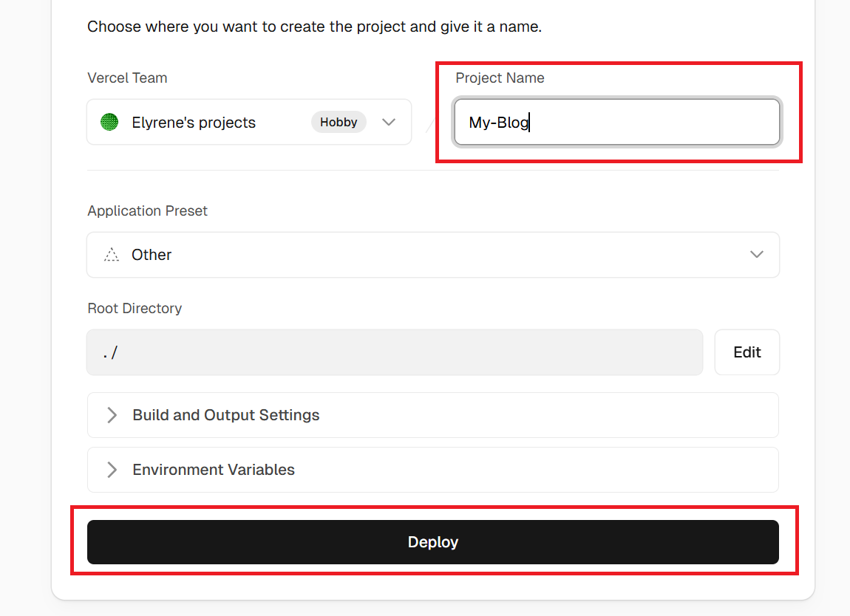Screen dimensions: 850x616
Task: Expand the Build and Output Settings chevron
Action: 112,415
